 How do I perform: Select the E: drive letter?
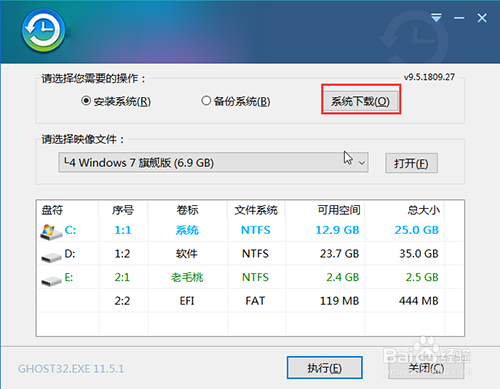(x=69, y=277)
